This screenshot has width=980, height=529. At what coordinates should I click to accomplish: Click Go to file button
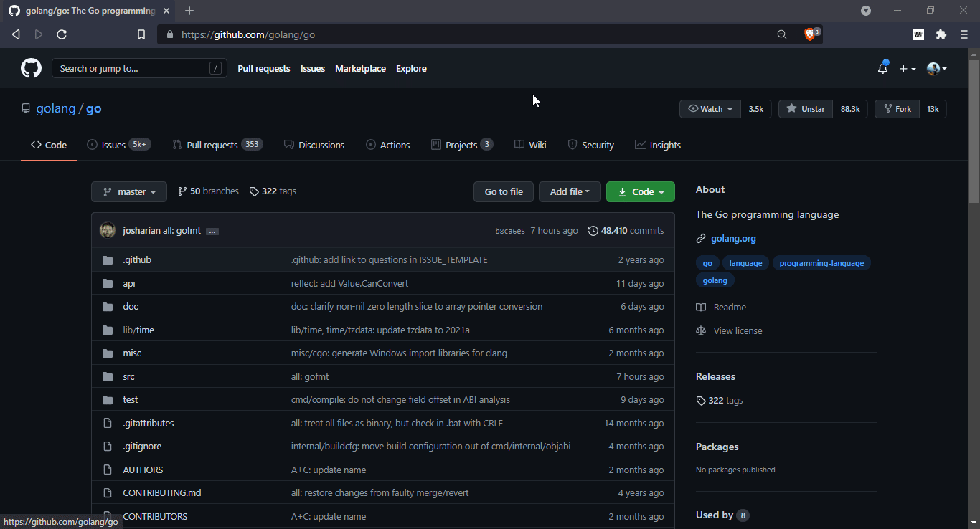pyautogui.click(x=504, y=191)
